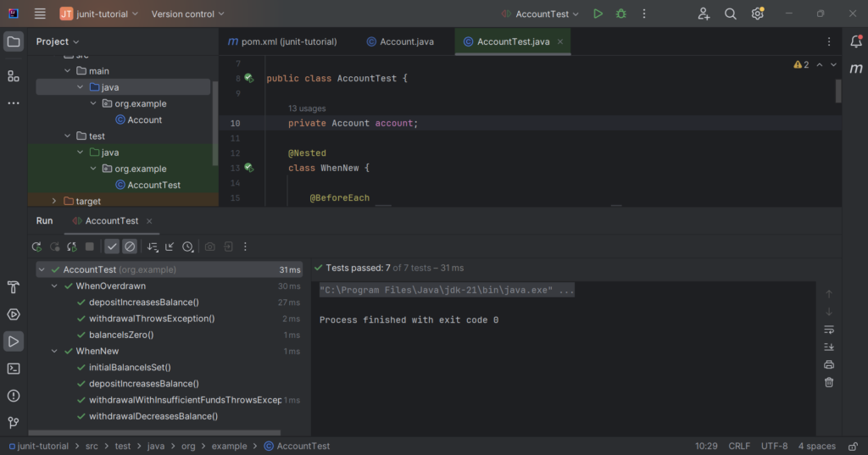Select initialBalanceIsSet() test result

pyautogui.click(x=130, y=367)
